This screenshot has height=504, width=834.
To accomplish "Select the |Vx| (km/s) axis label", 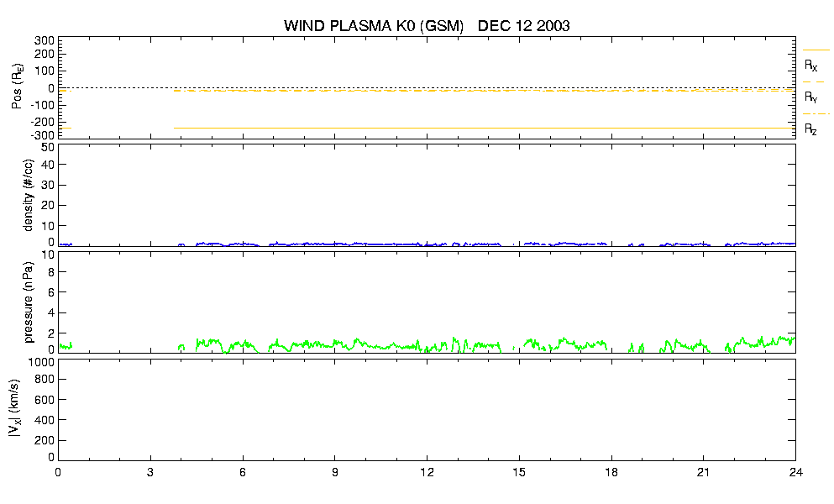I will (15, 409).
